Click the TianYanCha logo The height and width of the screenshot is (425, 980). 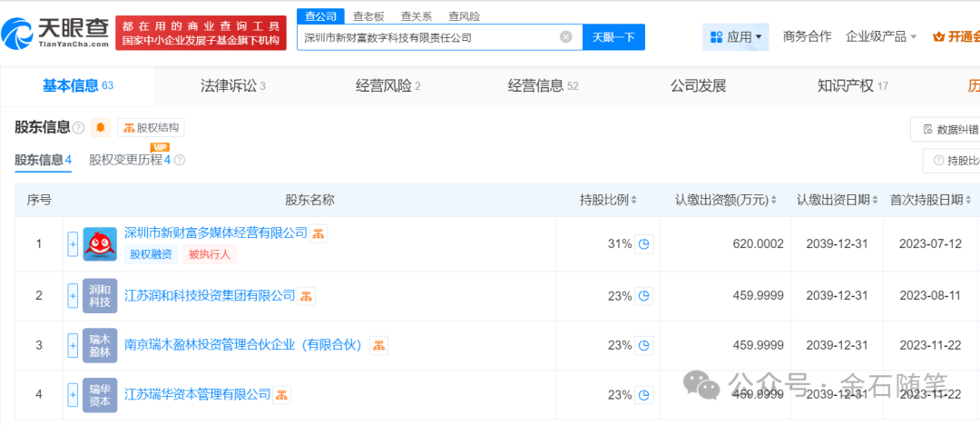coord(55,33)
